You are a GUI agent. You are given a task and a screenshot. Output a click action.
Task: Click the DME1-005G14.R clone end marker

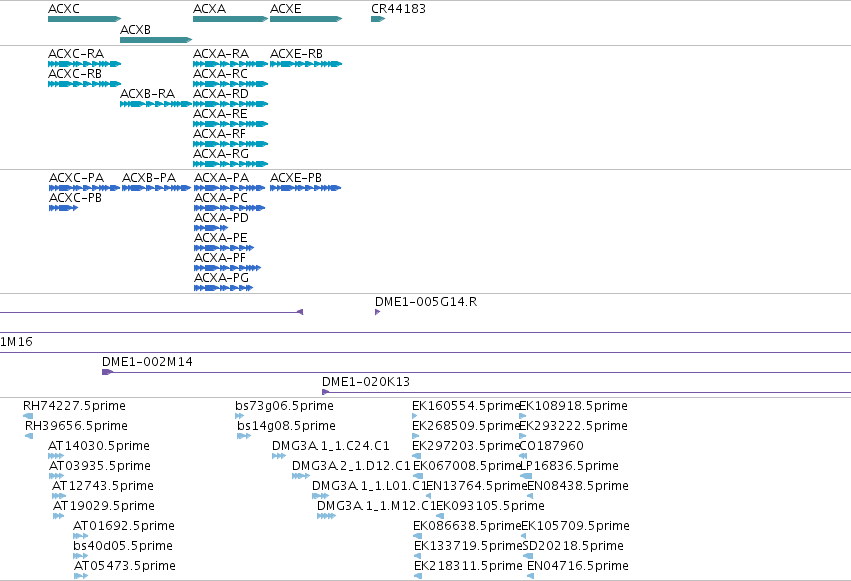[x=377, y=312]
